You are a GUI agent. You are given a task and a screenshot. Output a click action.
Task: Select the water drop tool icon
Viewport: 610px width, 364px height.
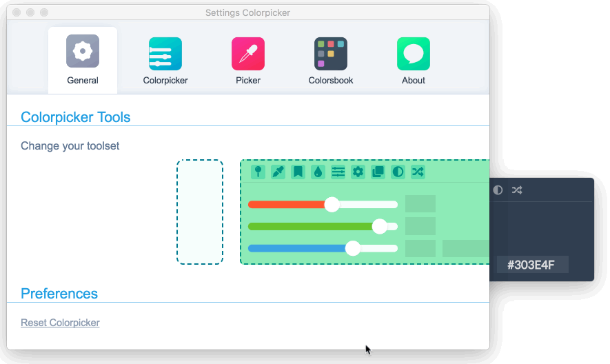point(318,172)
